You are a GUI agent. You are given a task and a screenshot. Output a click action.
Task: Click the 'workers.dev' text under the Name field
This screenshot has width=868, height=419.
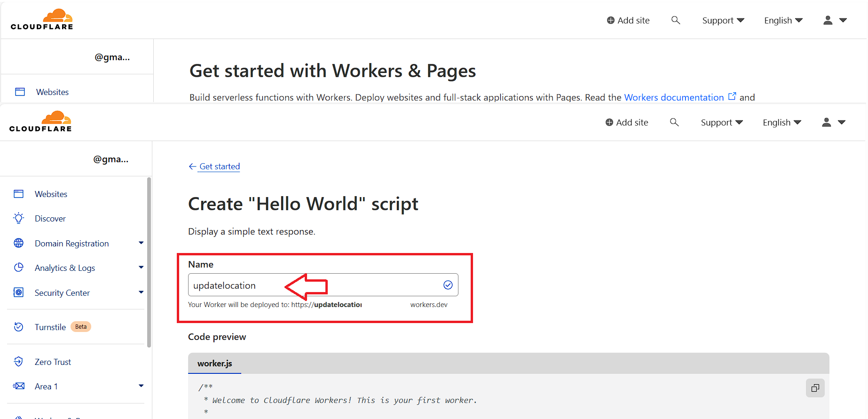tap(429, 305)
